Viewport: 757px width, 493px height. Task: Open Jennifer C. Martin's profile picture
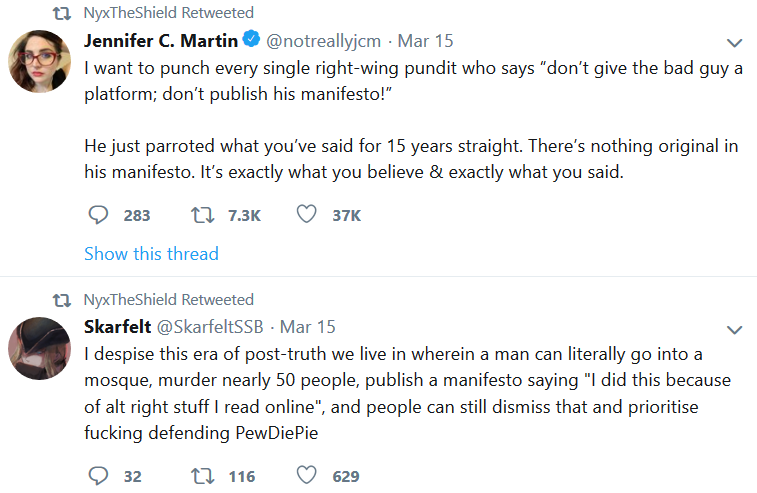(40, 61)
